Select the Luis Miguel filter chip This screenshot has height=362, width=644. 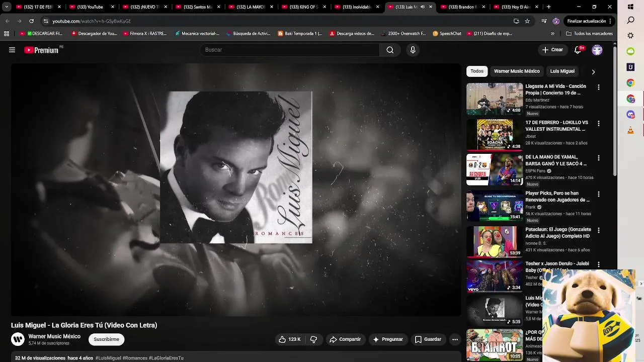coord(562,71)
